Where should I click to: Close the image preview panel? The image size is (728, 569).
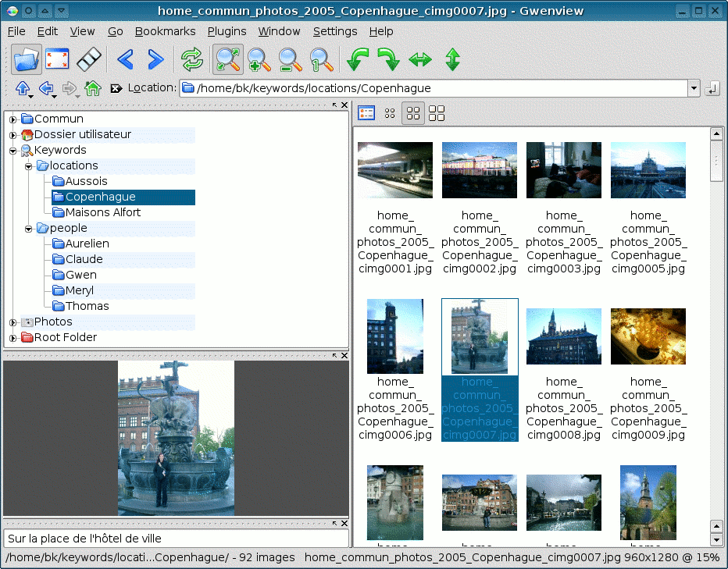pos(344,355)
